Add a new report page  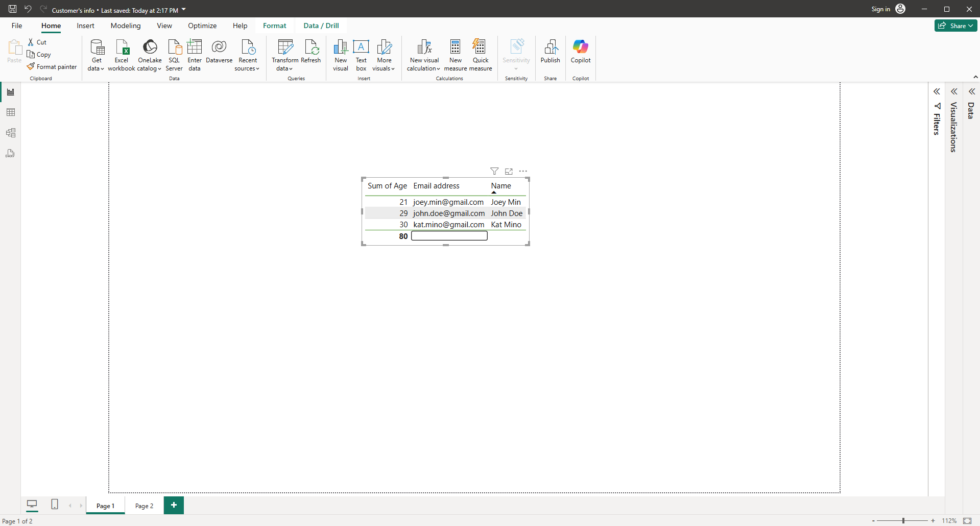point(174,505)
